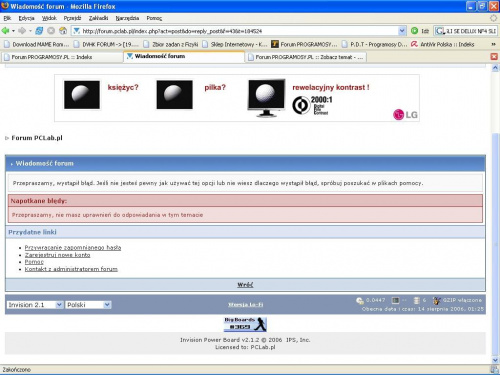Click inside the address bar URL
Image resolution: width=500 pixels, height=375 pixels.
click(235, 31)
